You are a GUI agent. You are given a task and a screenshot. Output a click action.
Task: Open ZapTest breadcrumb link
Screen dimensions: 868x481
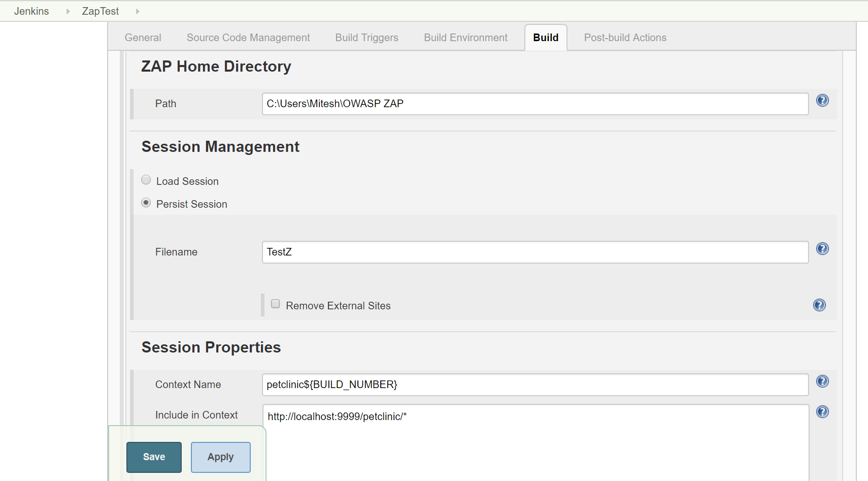tap(101, 11)
